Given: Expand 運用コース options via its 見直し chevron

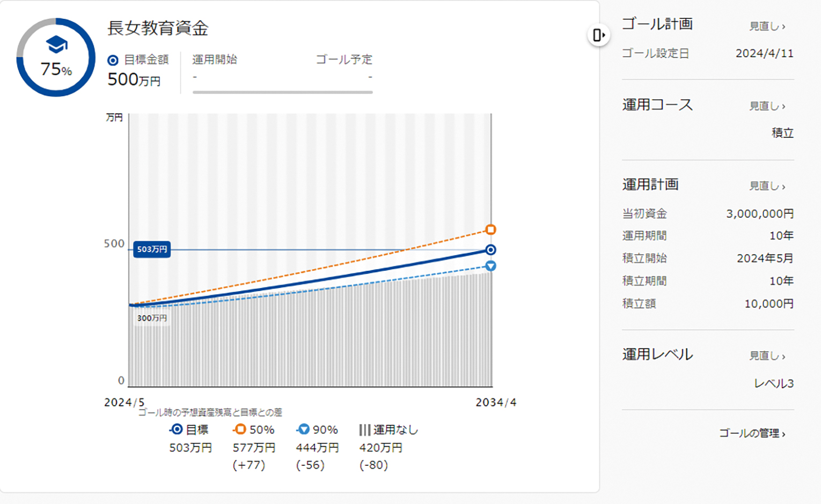Looking at the screenshot, I should coord(765,106).
